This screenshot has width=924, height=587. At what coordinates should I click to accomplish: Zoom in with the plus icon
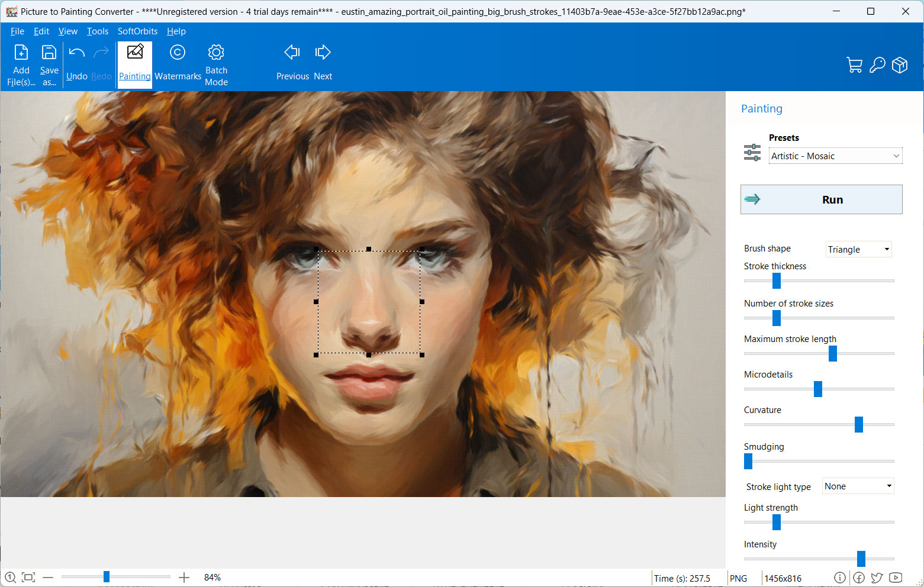(x=184, y=577)
